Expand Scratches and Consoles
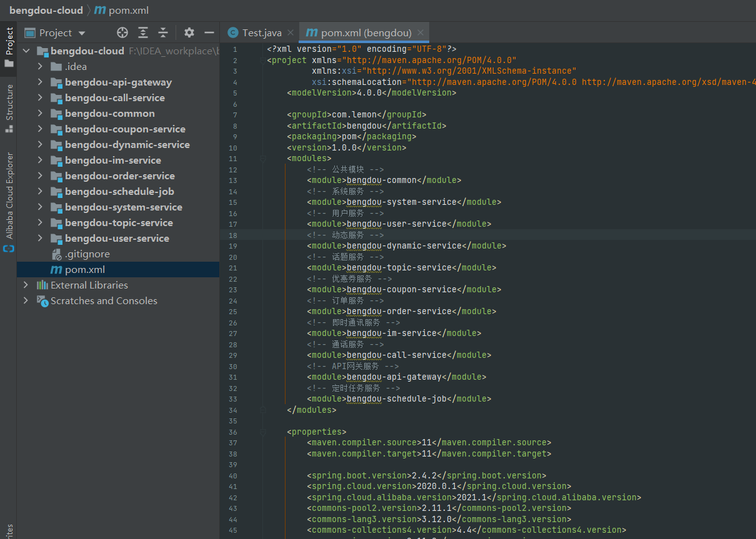Image resolution: width=756 pixels, height=539 pixels. (x=26, y=300)
